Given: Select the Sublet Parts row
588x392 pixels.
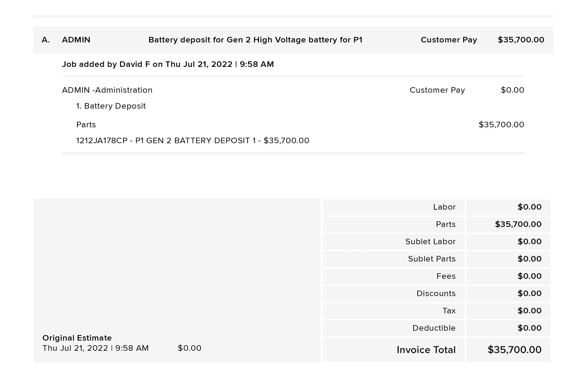Looking at the screenshot, I should pos(437,259).
